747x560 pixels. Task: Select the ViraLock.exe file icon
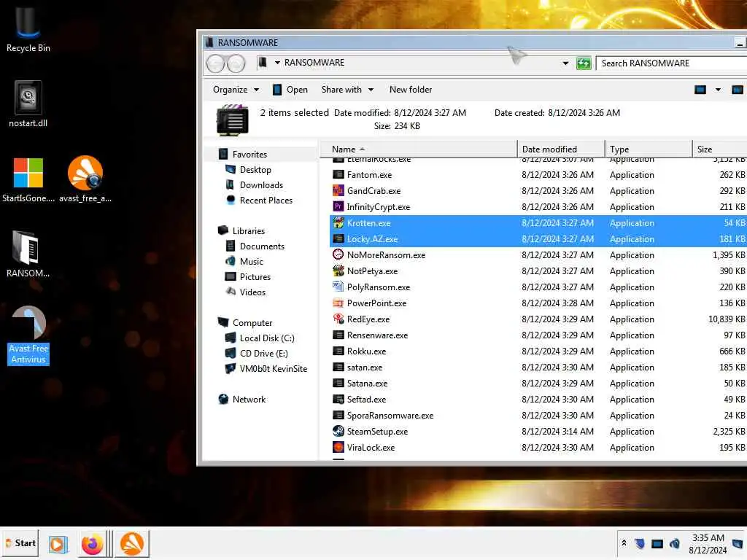pos(338,448)
